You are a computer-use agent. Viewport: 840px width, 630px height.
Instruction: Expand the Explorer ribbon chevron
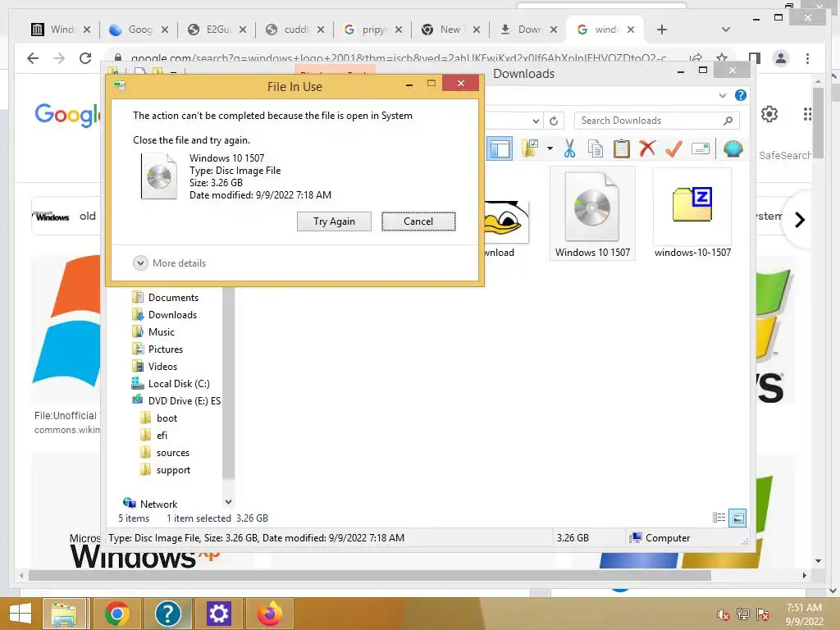point(722,95)
